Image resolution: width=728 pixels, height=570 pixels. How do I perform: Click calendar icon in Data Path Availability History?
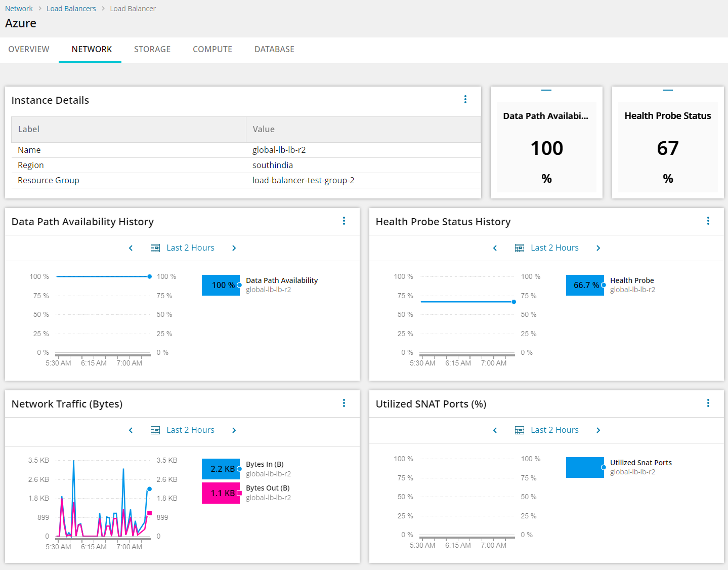click(155, 248)
